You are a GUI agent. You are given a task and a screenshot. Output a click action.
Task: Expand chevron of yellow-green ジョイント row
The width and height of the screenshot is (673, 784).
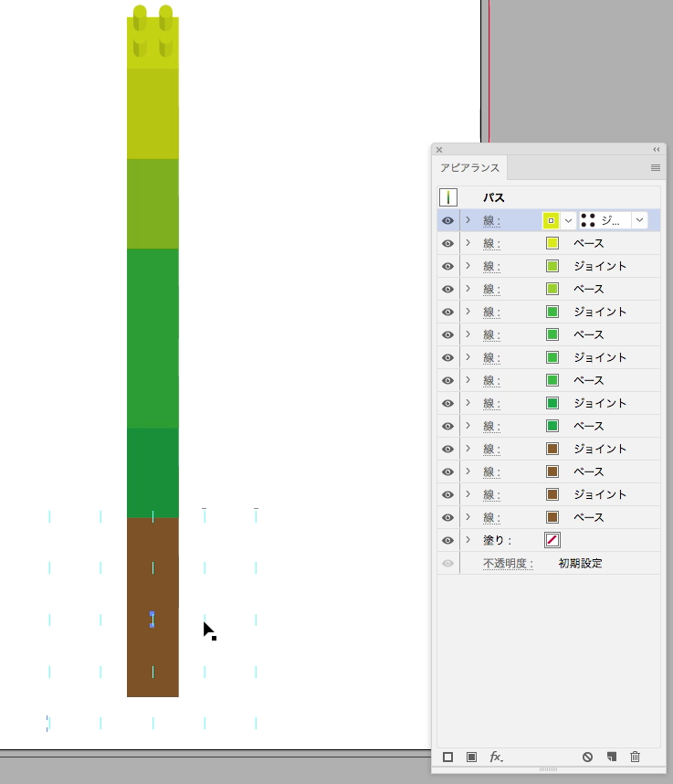(468, 266)
